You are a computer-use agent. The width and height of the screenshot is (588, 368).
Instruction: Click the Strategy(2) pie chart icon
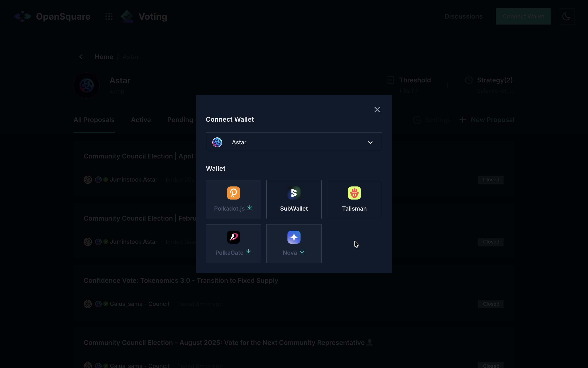[469, 80]
